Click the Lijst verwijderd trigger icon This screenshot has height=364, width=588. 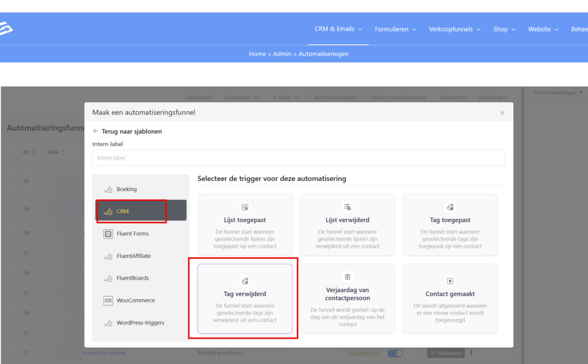(x=347, y=207)
